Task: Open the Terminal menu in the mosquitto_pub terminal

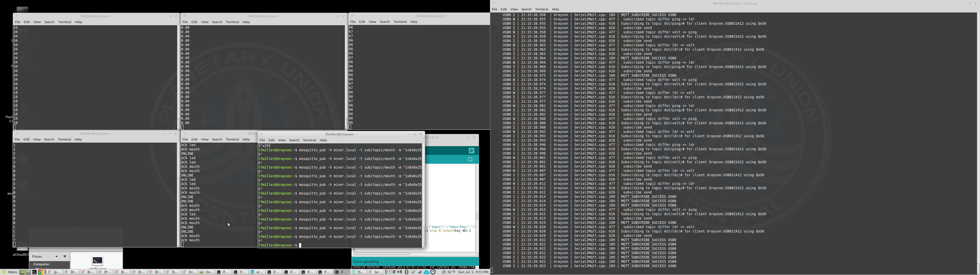Action: coord(309,140)
